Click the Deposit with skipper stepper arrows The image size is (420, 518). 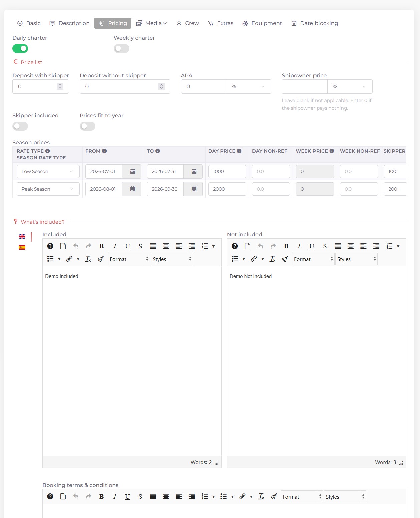tap(60, 86)
